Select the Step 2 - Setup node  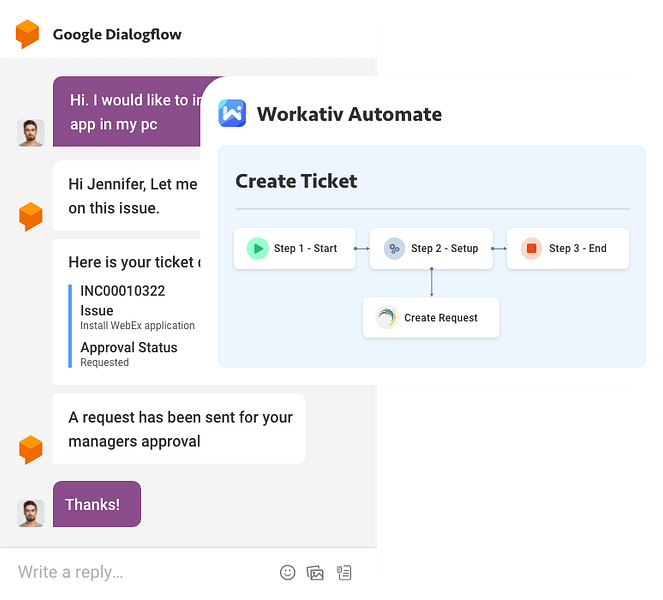pos(431,249)
